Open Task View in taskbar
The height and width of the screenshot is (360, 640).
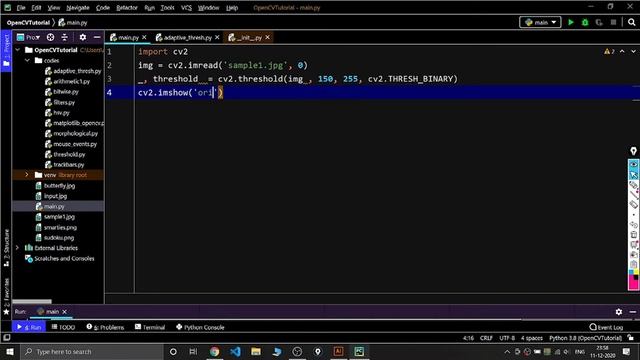(x=193, y=351)
